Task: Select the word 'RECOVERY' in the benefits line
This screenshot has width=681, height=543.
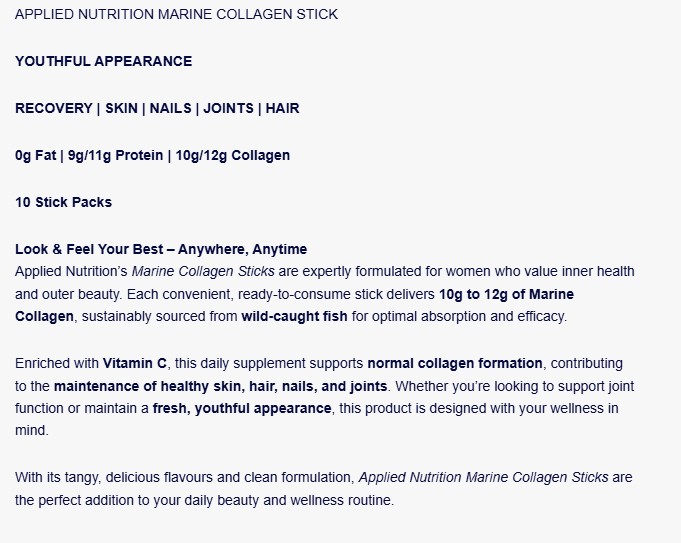Action: click(57, 108)
